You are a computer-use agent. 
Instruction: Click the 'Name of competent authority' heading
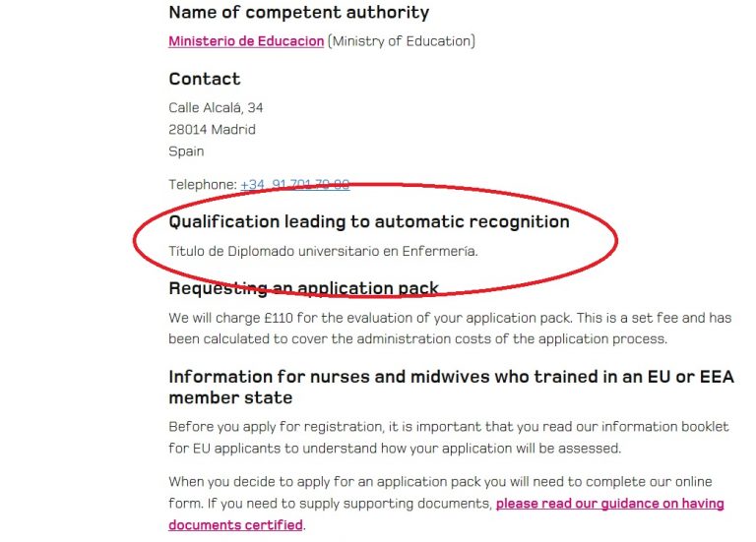[x=298, y=13]
